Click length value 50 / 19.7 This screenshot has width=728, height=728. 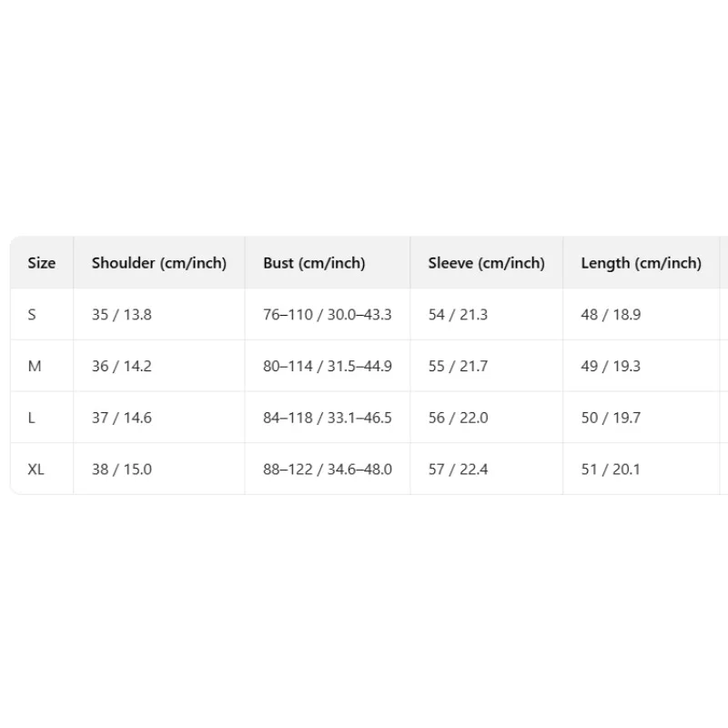pyautogui.click(x=611, y=418)
